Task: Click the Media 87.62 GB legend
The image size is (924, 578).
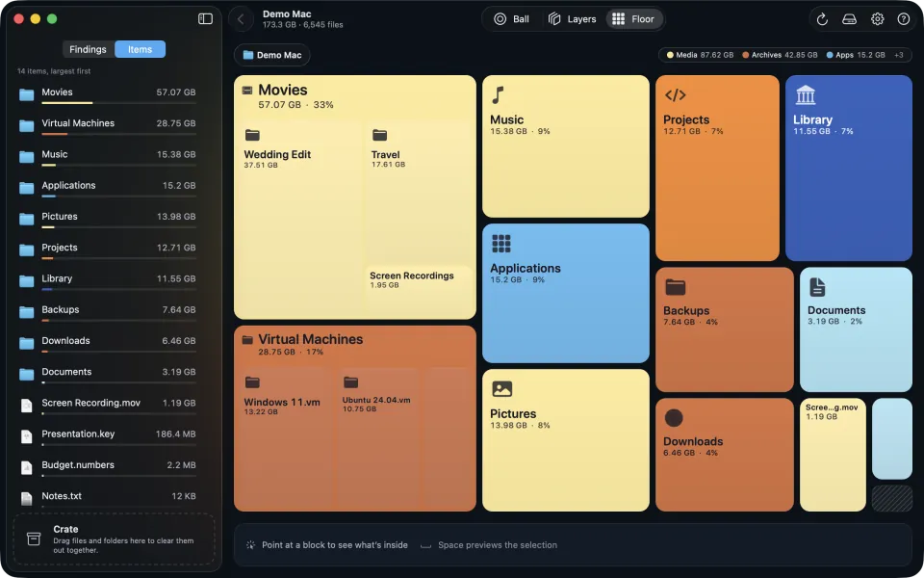Action: (700, 55)
